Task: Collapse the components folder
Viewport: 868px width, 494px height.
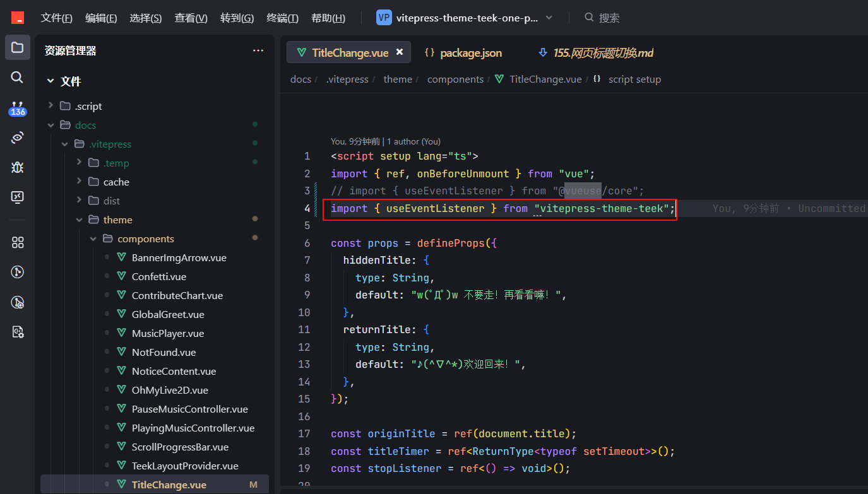Action: [93, 238]
